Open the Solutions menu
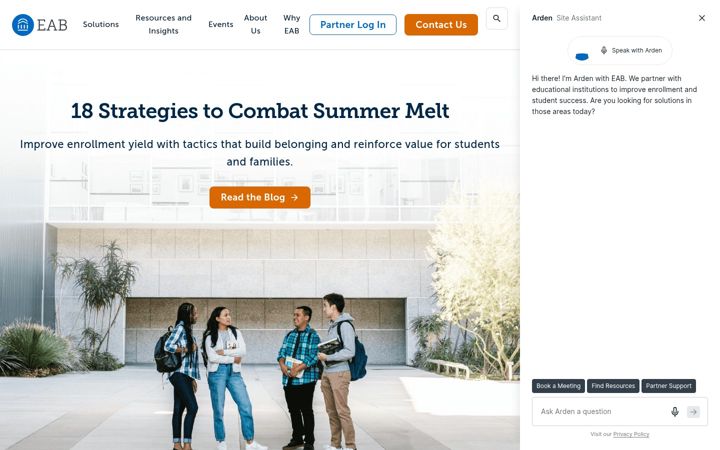720x450 pixels. point(101,24)
